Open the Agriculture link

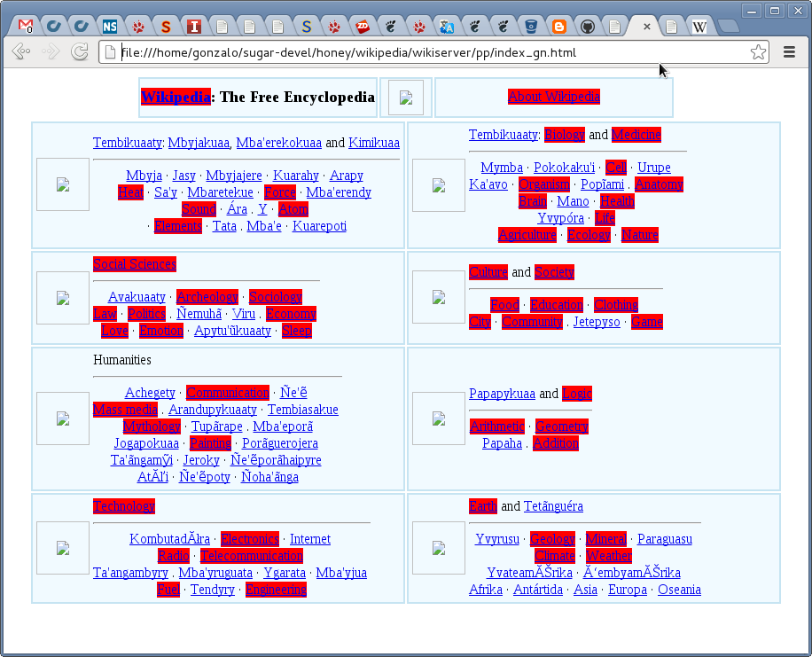[527, 235]
